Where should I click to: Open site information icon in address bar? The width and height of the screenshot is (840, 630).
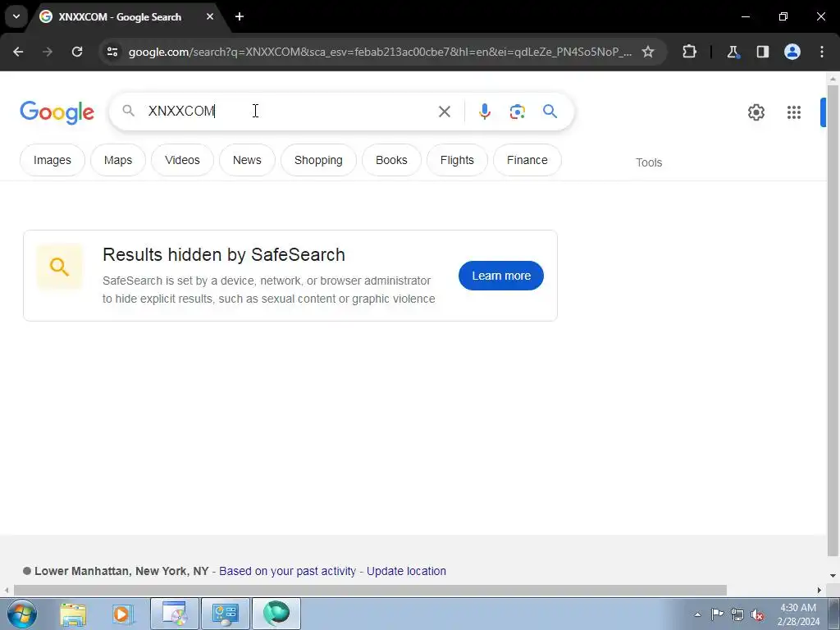point(112,52)
